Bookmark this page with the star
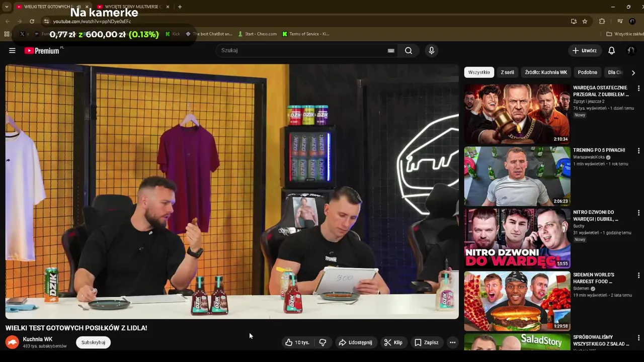This screenshot has width=644, height=362. point(585,21)
